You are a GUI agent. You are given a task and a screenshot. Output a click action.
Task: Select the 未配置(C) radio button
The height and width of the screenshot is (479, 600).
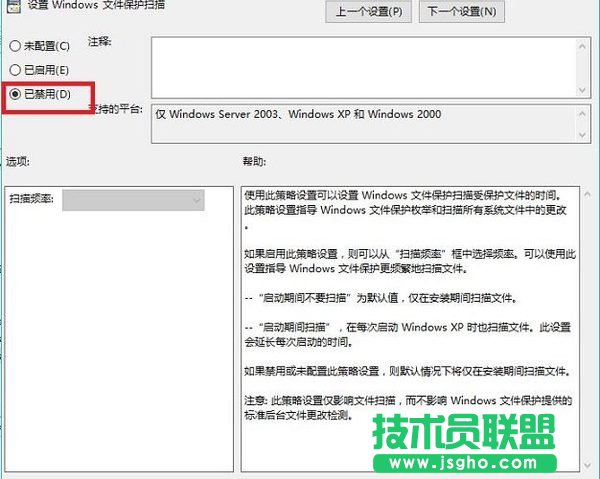(x=15, y=46)
